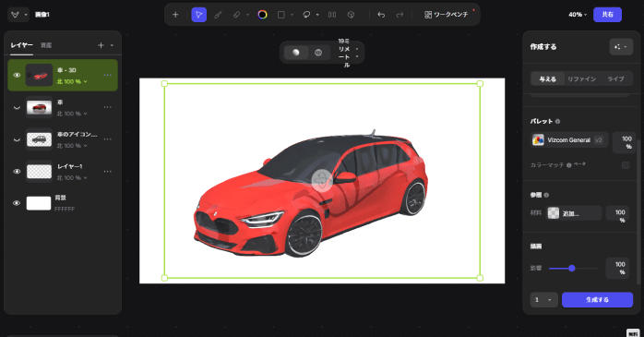The width and height of the screenshot is (644, 337).
Task: Open the 背景 white color swatch
Action: 39,203
